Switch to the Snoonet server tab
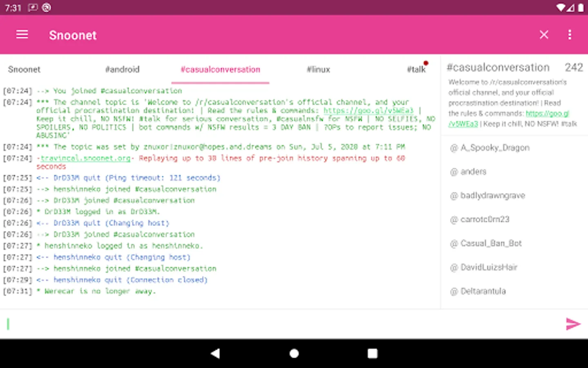This screenshot has width=588, height=368. tap(24, 70)
